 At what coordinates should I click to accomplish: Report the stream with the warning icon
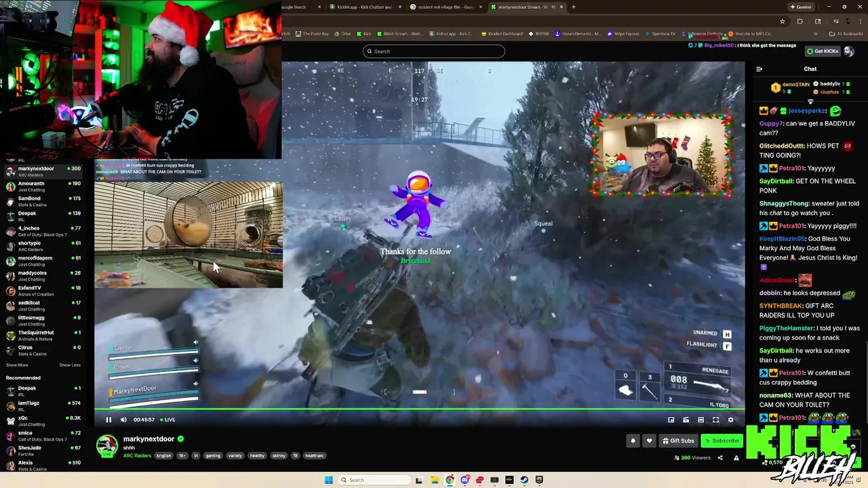pyautogui.click(x=736, y=457)
